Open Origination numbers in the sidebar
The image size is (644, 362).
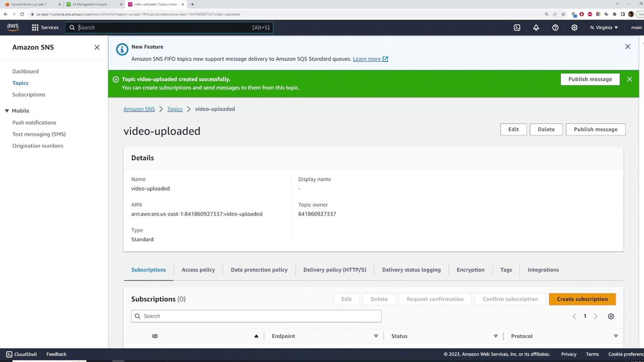click(x=38, y=146)
